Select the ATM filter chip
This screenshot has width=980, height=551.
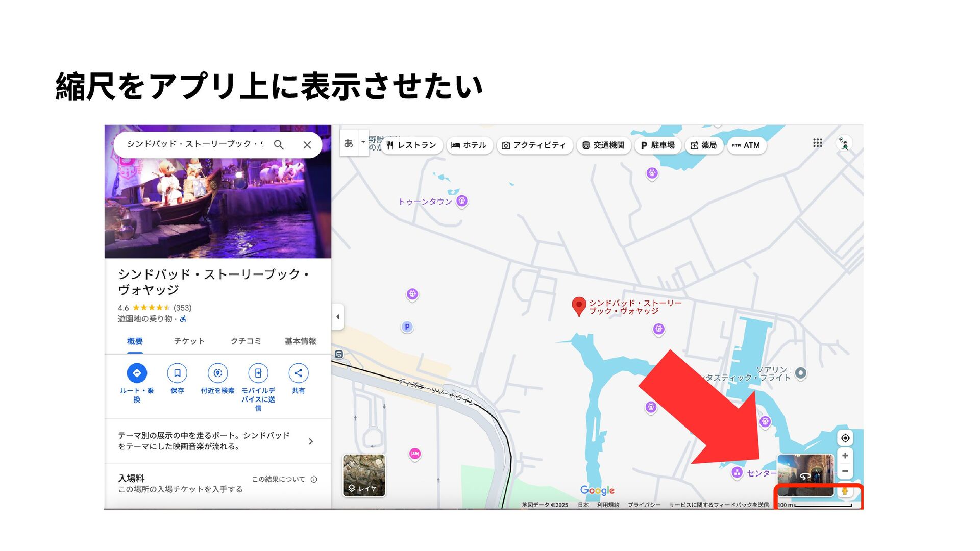coord(746,145)
